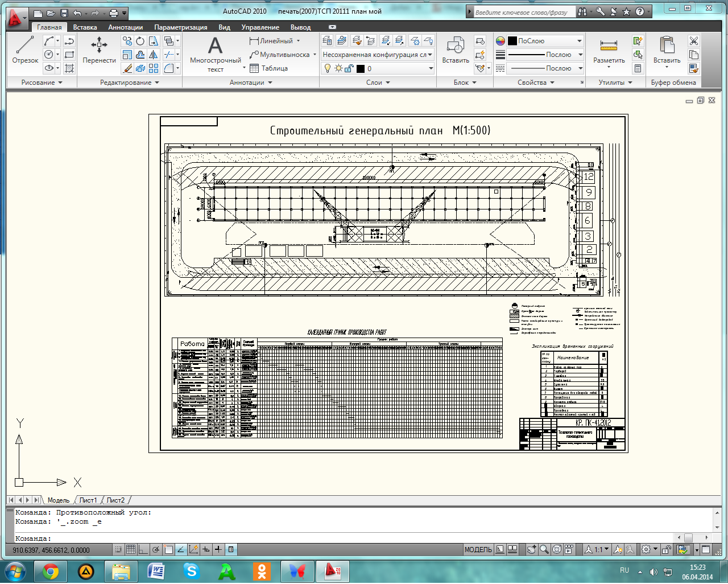
Task: Click the МОДЕЛЬ button in status bar
Action: [478, 550]
